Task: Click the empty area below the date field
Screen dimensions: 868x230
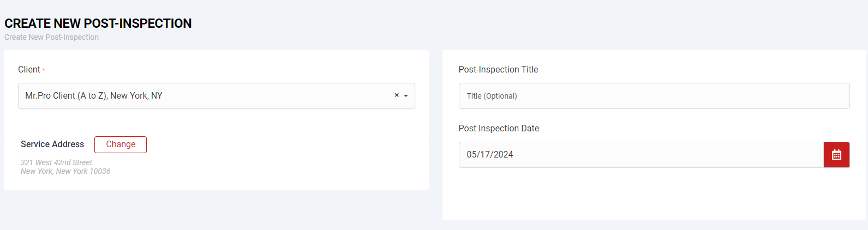Action: (654, 196)
